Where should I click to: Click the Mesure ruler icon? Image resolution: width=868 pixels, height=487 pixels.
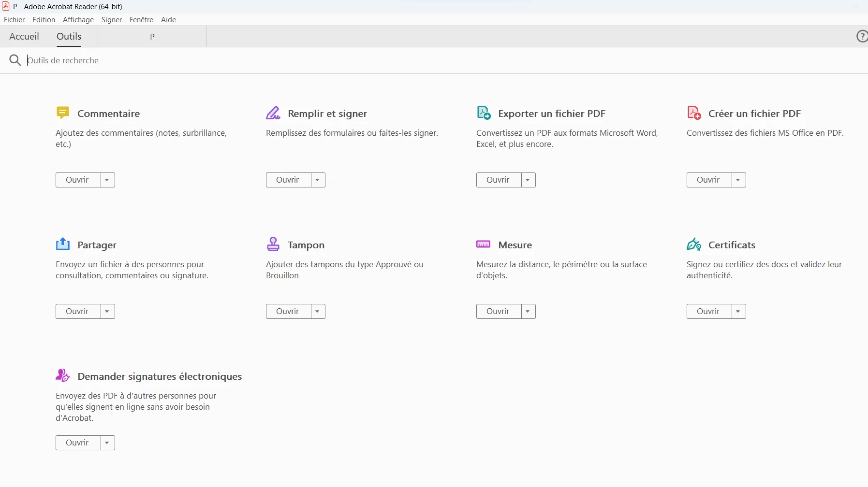(x=483, y=244)
